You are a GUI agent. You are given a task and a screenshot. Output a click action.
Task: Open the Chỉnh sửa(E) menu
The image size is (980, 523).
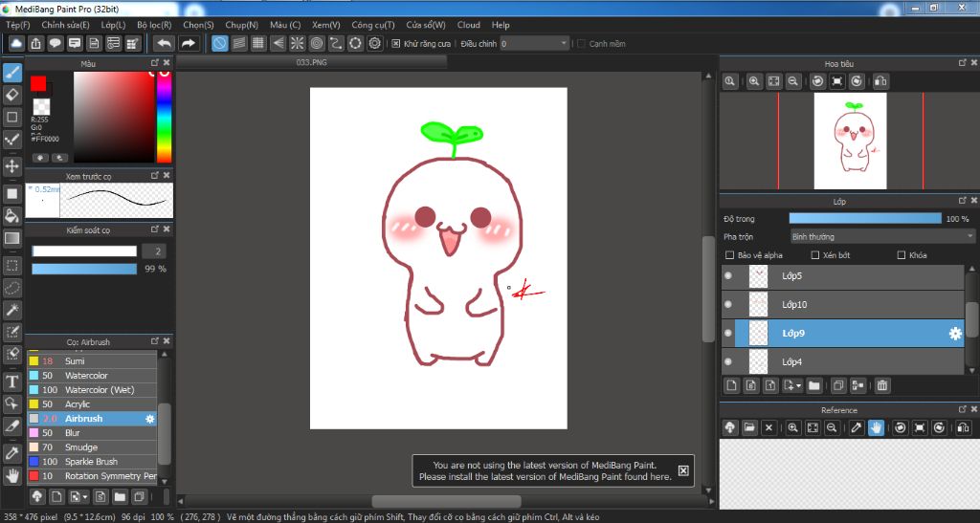tap(66, 25)
